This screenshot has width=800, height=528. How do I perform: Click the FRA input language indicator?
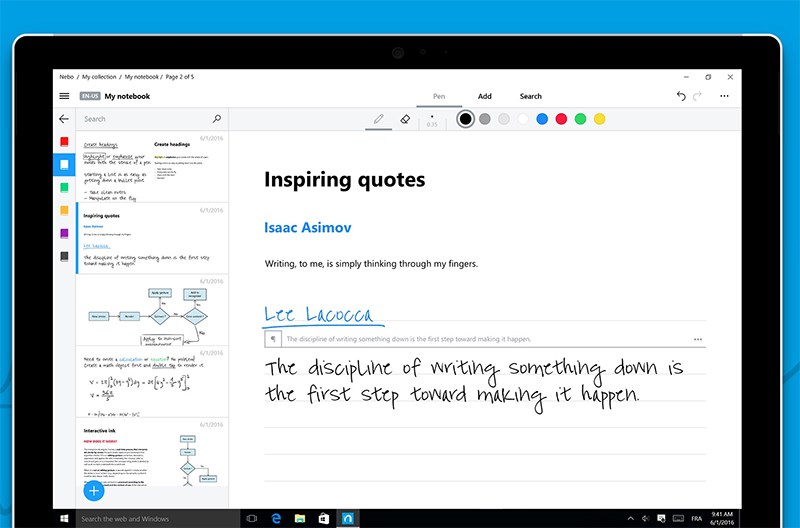696,518
